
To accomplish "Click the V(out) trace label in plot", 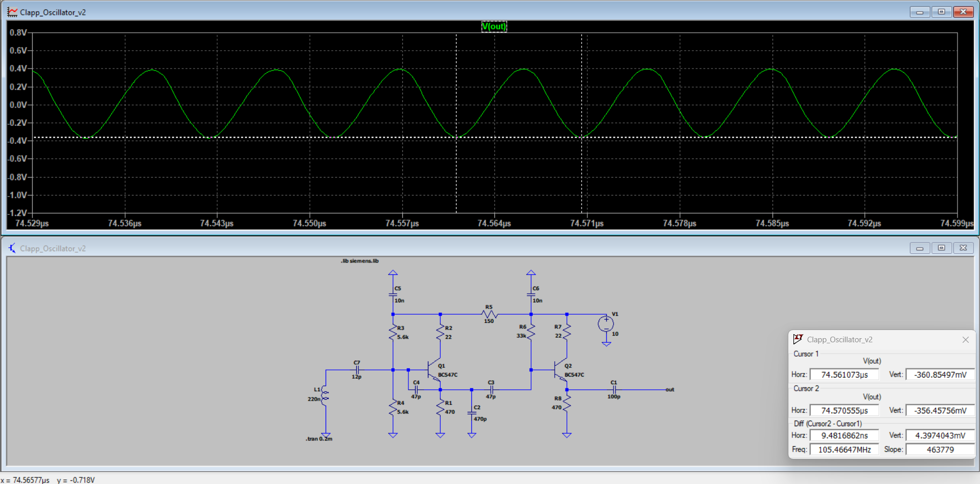I will 494,27.
